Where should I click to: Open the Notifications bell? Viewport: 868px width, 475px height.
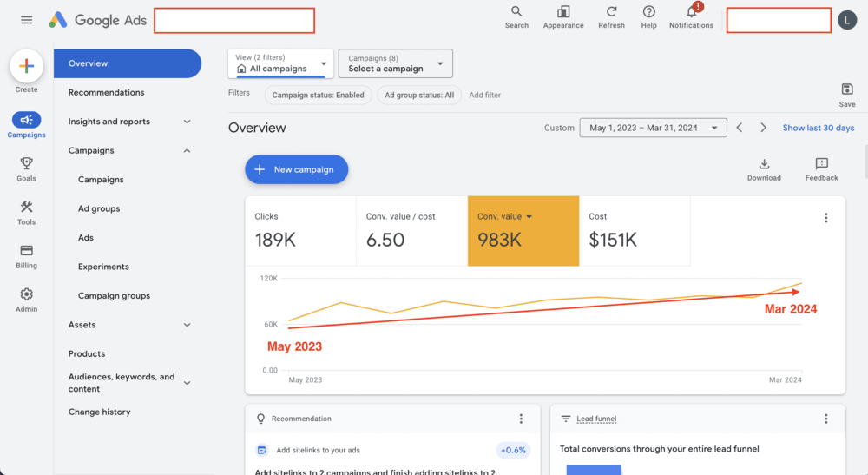pyautogui.click(x=691, y=12)
